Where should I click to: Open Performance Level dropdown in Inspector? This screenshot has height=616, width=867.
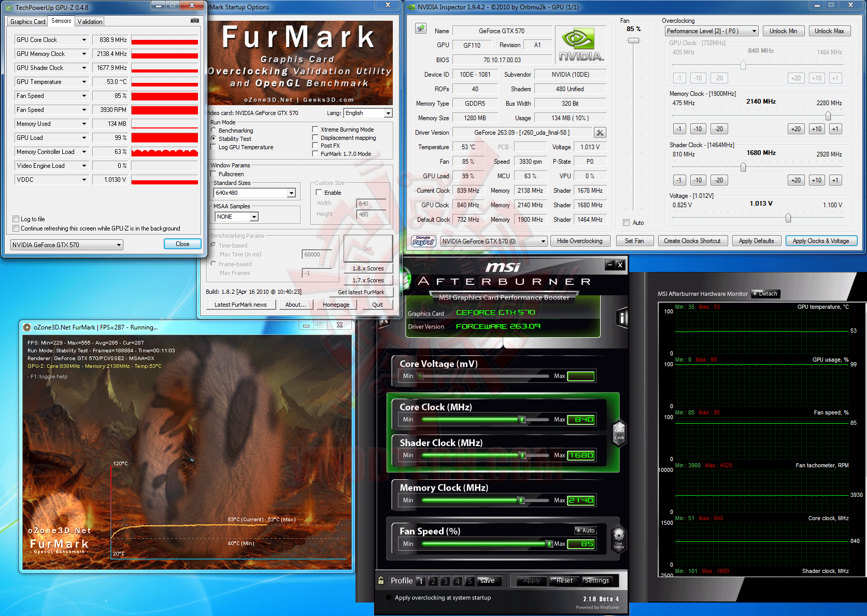tap(712, 31)
